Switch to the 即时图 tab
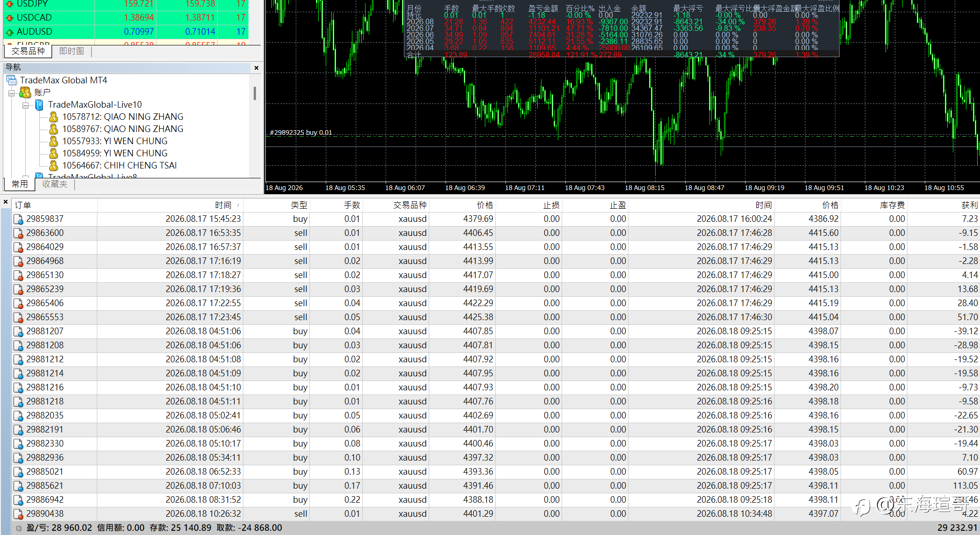This screenshot has width=980, height=535. pos(72,51)
